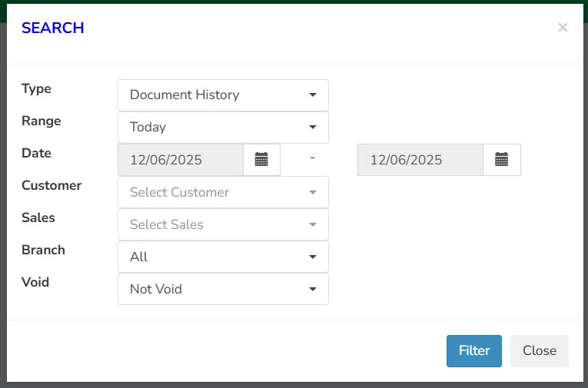Click the Filter button
588x388 pixels.
click(474, 351)
